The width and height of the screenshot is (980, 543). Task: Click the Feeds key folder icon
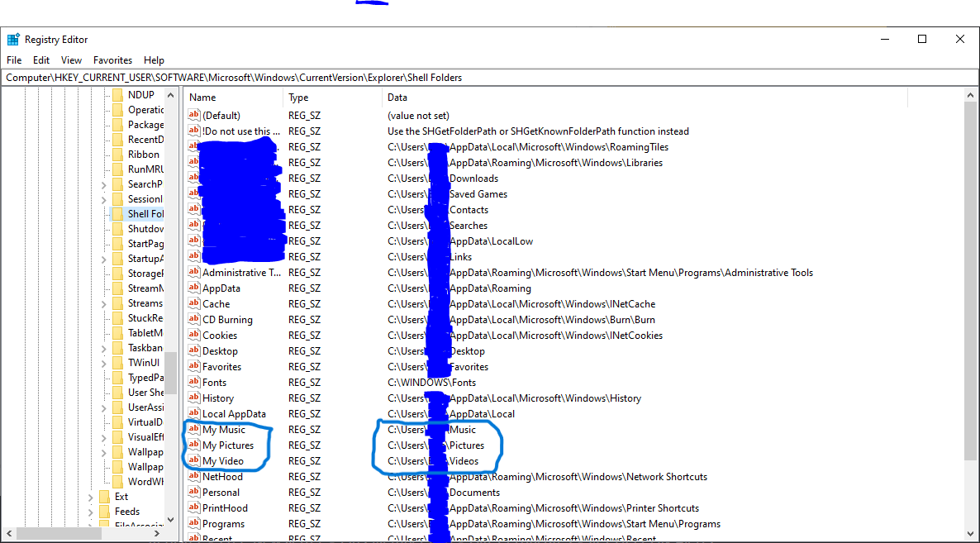tap(104, 512)
